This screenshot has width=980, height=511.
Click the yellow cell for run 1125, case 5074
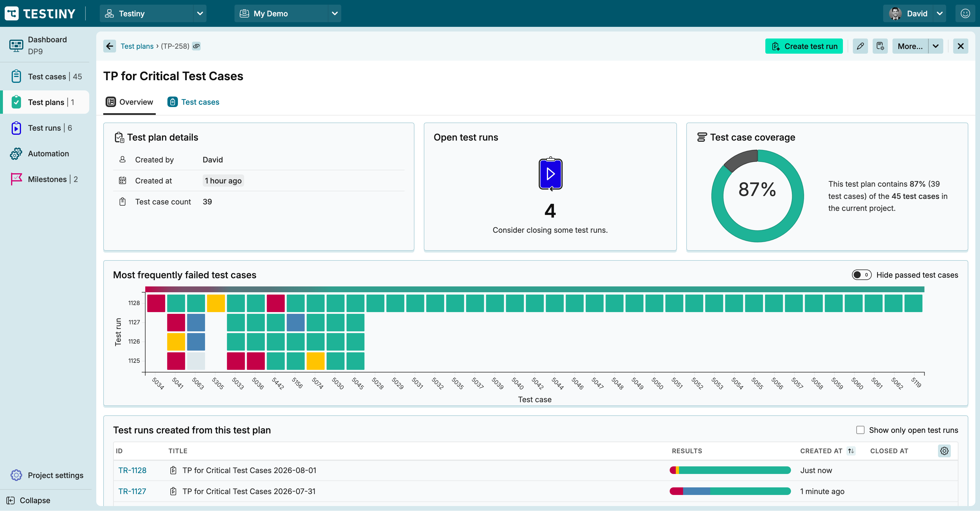315,361
